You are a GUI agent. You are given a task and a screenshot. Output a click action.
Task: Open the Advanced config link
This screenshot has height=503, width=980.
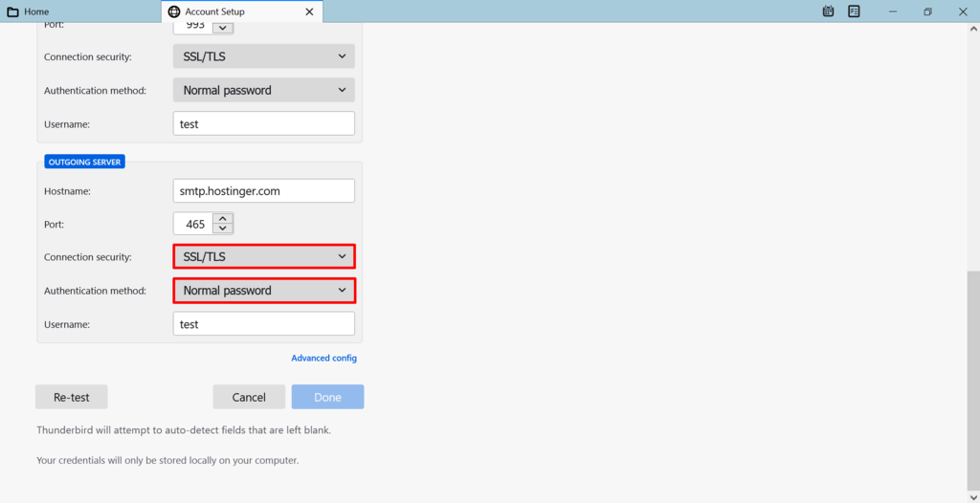[x=323, y=358]
